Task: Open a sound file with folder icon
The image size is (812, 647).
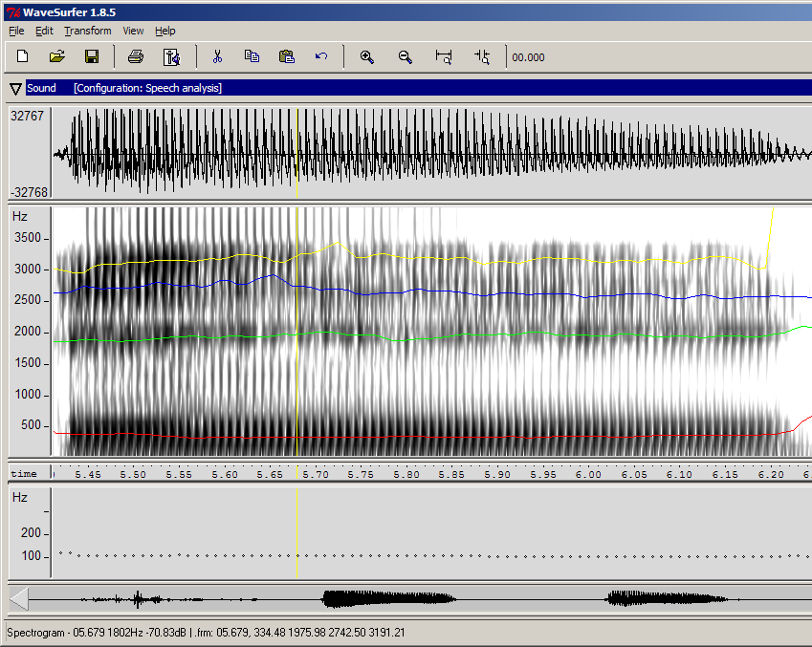Action: pos(57,56)
